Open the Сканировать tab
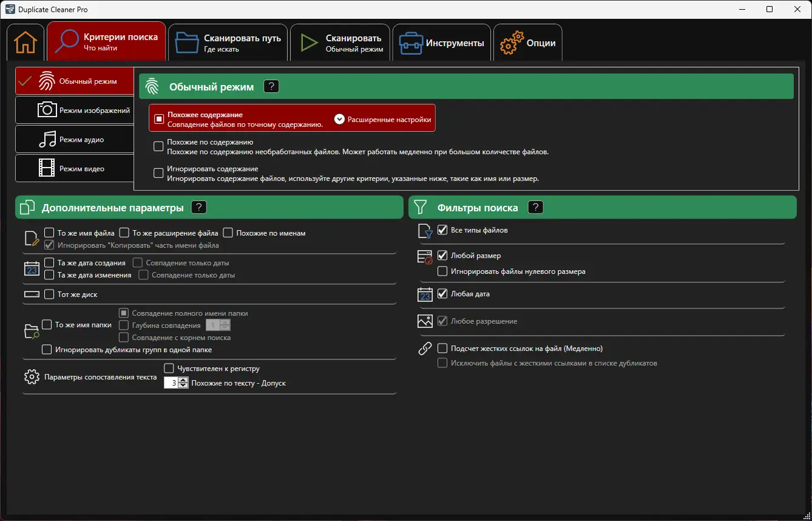This screenshot has height=521, width=812. point(340,43)
